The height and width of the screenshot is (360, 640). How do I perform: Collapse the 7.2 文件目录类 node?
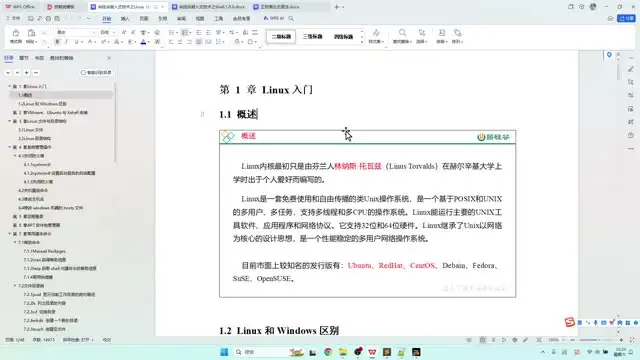[x=15, y=286]
